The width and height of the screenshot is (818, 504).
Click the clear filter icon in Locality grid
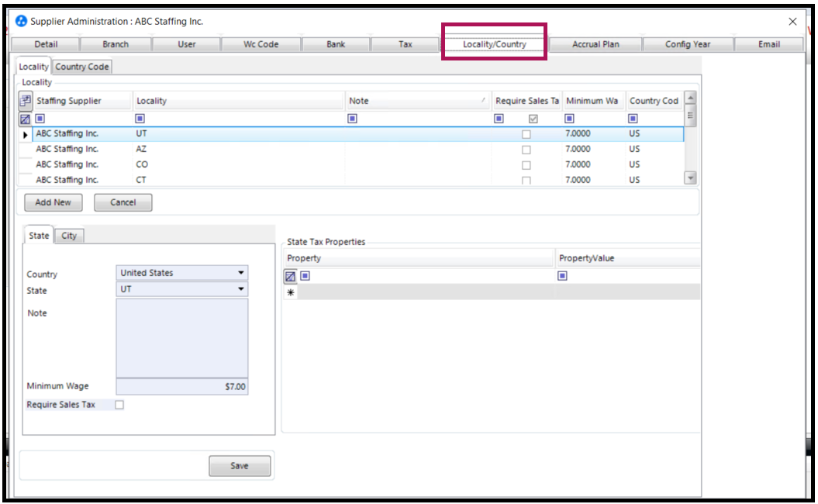24,119
